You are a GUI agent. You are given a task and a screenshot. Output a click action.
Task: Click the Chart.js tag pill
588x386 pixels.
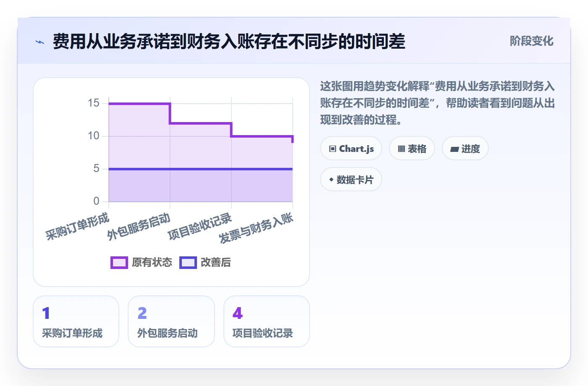tap(351, 149)
